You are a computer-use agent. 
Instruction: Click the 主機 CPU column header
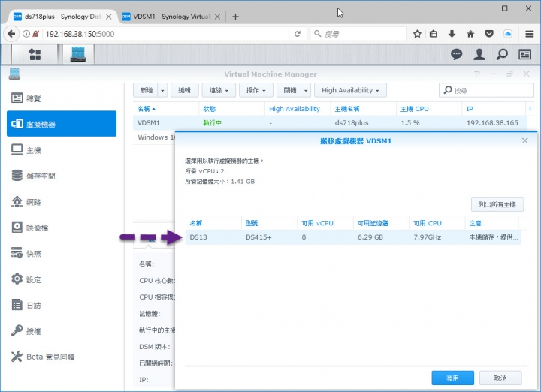tap(429, 109)
